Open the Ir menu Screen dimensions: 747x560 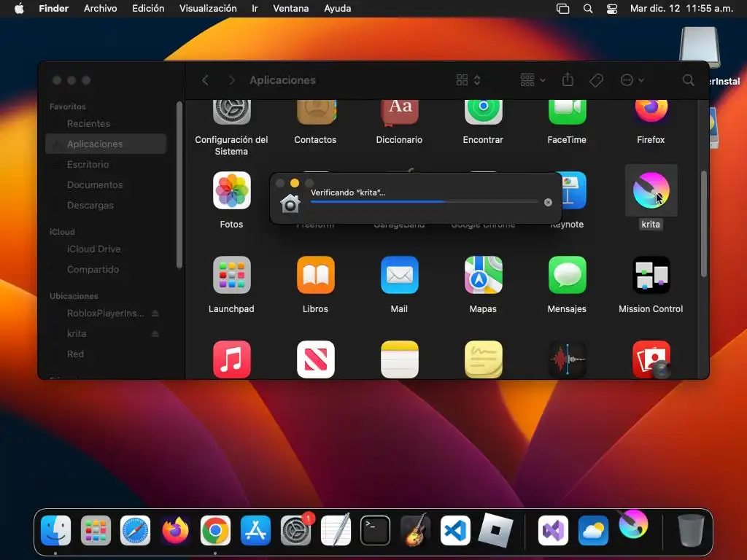pos(255,9)
